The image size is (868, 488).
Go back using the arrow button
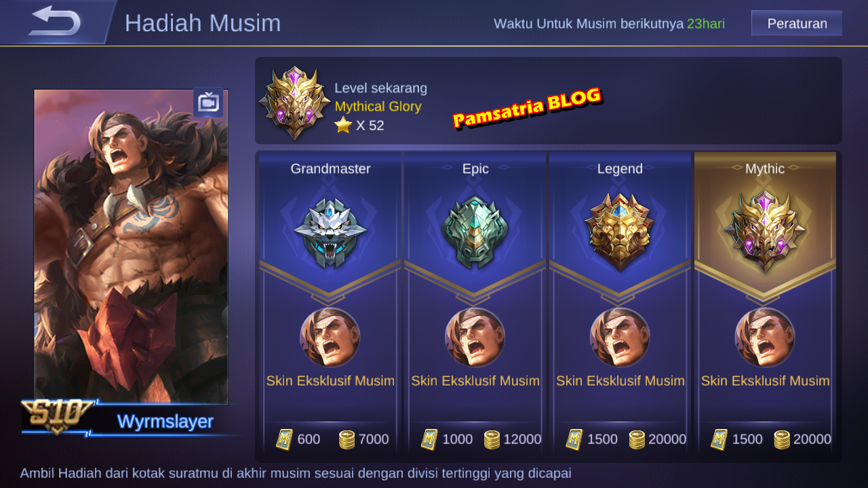pyautogui.click(x=56, y=22)
